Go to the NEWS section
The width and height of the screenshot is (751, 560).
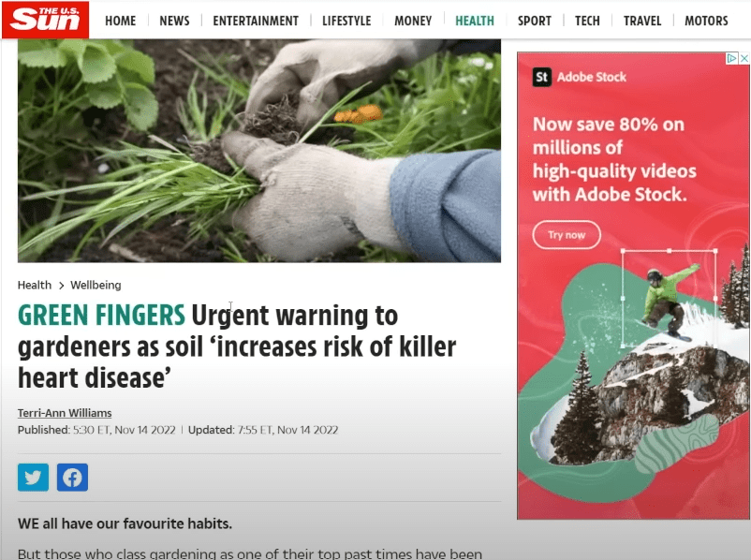click(x=174, y=22)
